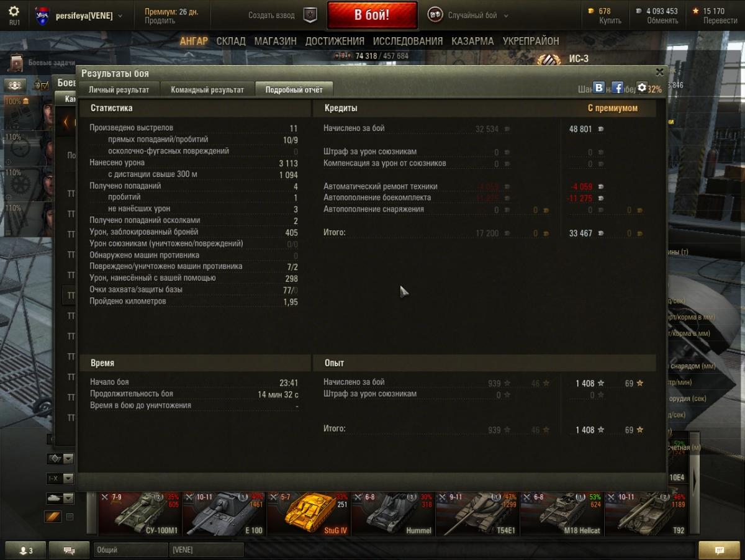
Task: Share results via the Facebook icon
Action: pos(617,88)
